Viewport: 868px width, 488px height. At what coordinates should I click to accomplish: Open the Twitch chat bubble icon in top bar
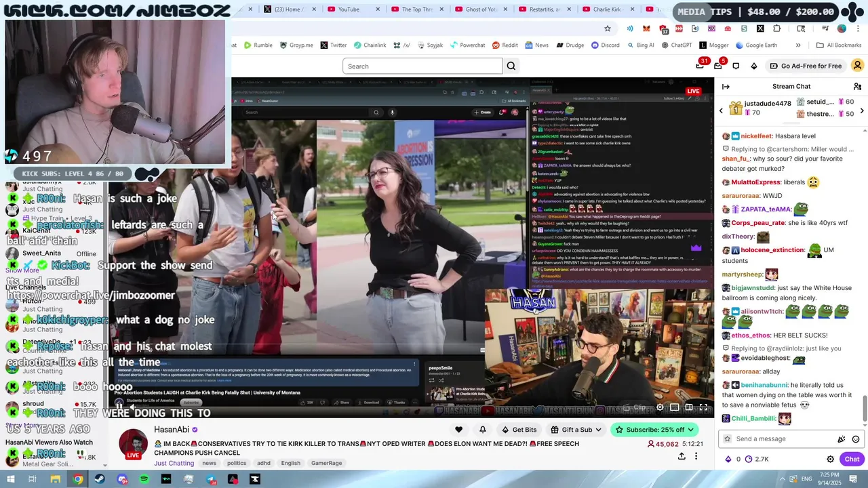(x=736, y=66)
